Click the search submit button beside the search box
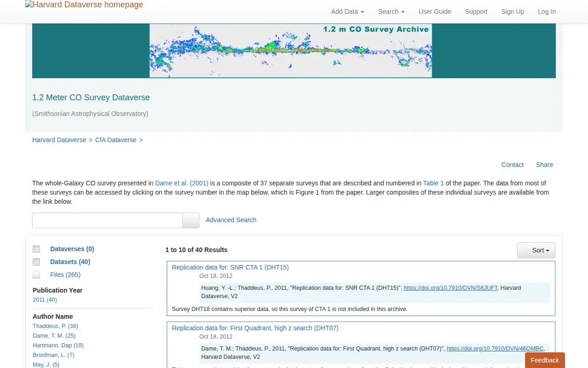This screenshot has height=368, width=588. [191, 220]
